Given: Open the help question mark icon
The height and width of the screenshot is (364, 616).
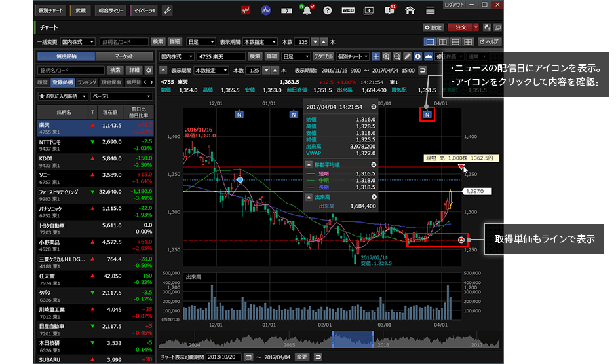Looking at the screenshot, I should tap(327, 10).
